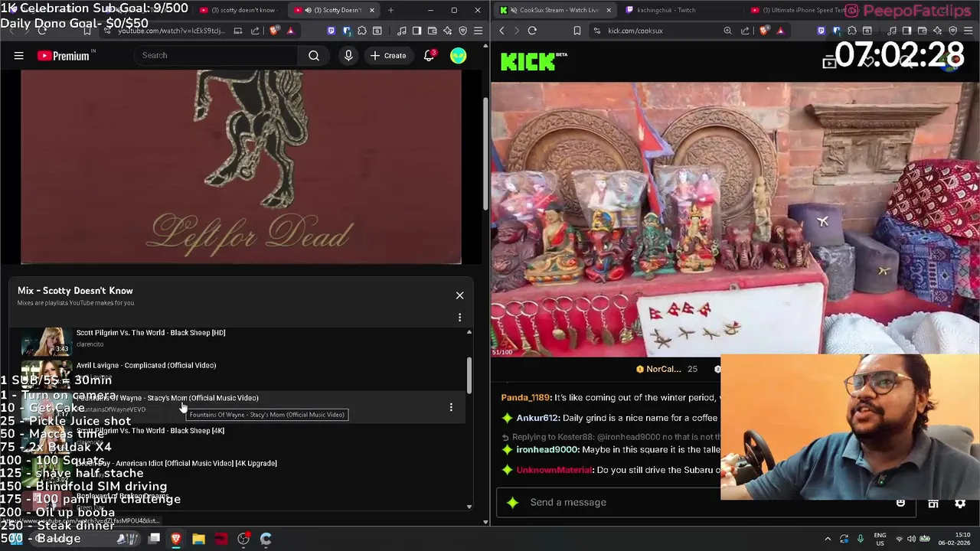Viewport: 980px width, 551px height.
Task: Open Twitch extension in YouTube window toolbar
Action: pos(331,31)
